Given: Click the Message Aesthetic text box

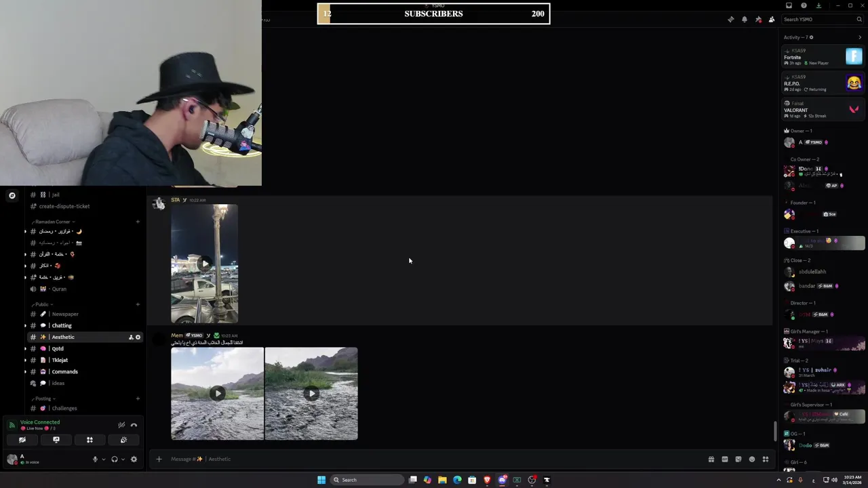Looking at the screenshot, I should pyautogui.click(x=434, y=459).
